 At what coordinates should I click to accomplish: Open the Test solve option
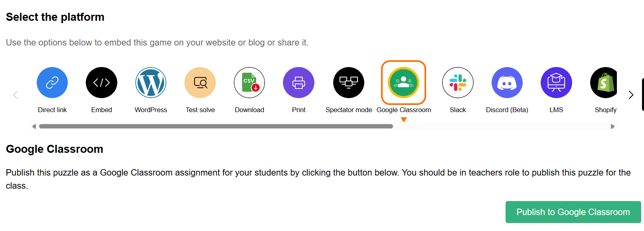[x=200, y=83]
